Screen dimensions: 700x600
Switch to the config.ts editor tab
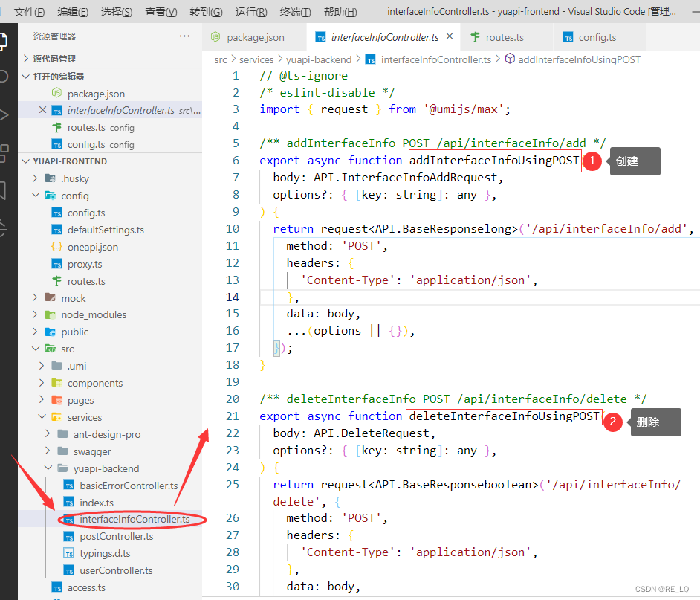(x=598, y=37)
